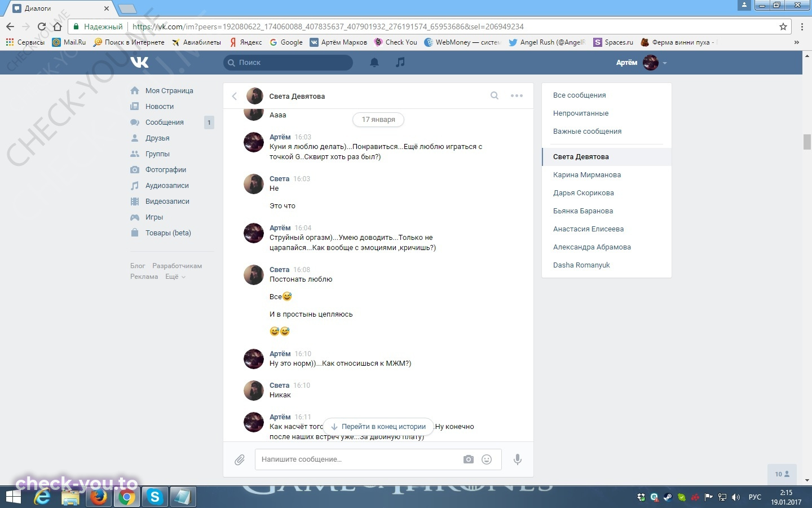Image resolution: width=812 pixels, height=508 pixels.
Task: Open Фотографии in left menu
Action: tap(166, 169)
